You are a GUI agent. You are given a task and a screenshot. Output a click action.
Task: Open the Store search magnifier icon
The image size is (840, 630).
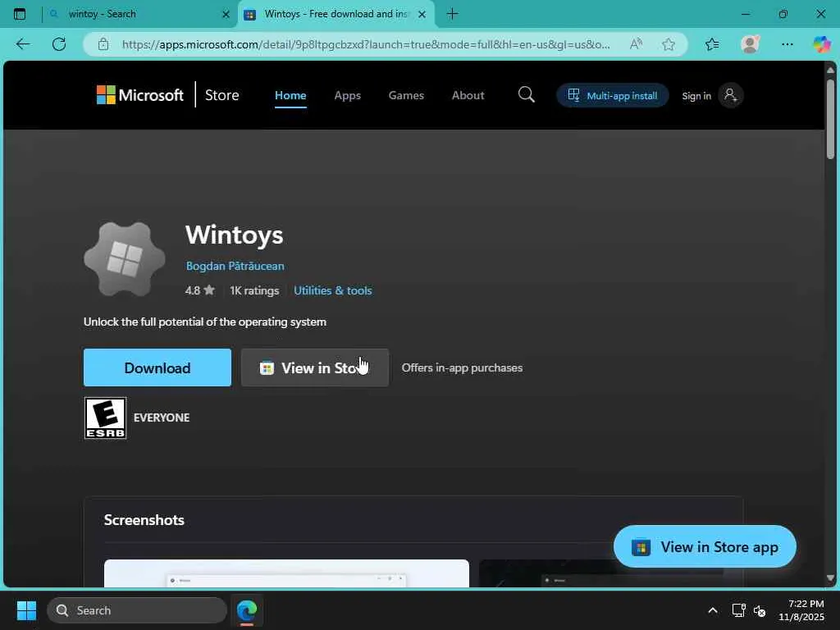click(x=526, y=95)
